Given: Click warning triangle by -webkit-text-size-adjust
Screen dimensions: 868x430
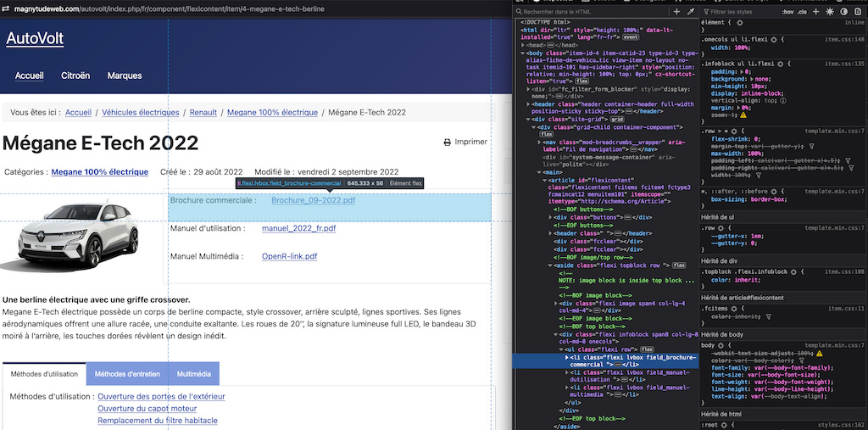Looking at the screenshot, I should (x=820, y=353).
